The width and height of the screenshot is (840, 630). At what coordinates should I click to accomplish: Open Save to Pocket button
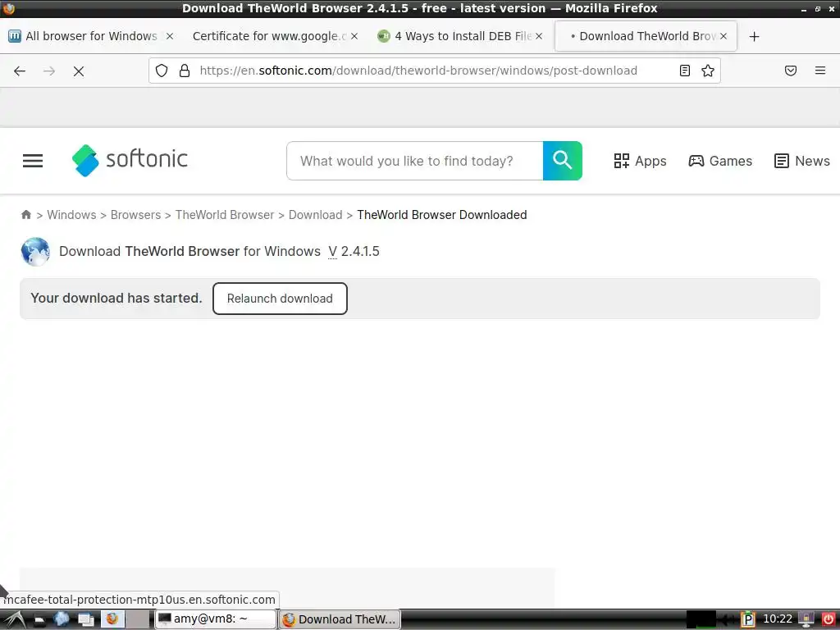[x=791, y=71]
